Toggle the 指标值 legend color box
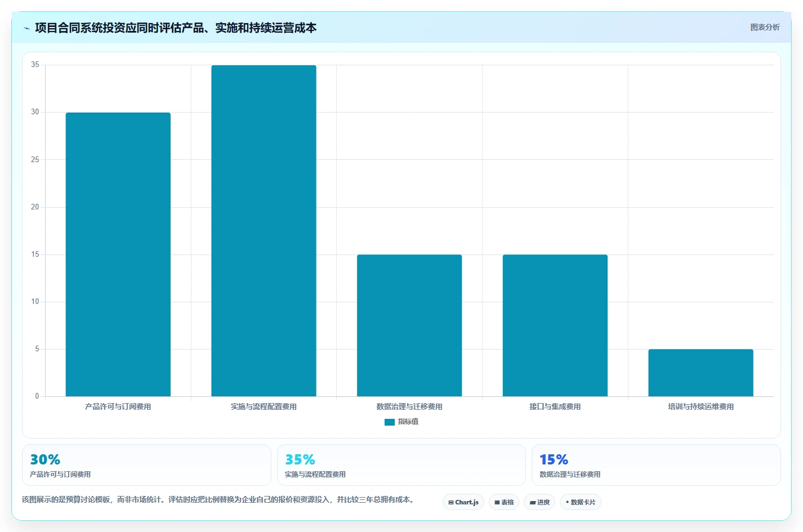This screenshot has width=803, height=532. point(390,422)
